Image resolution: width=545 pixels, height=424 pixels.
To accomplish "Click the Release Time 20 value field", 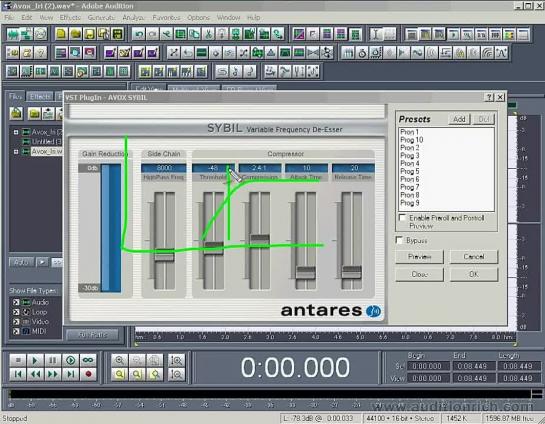I will coord(353,168).
